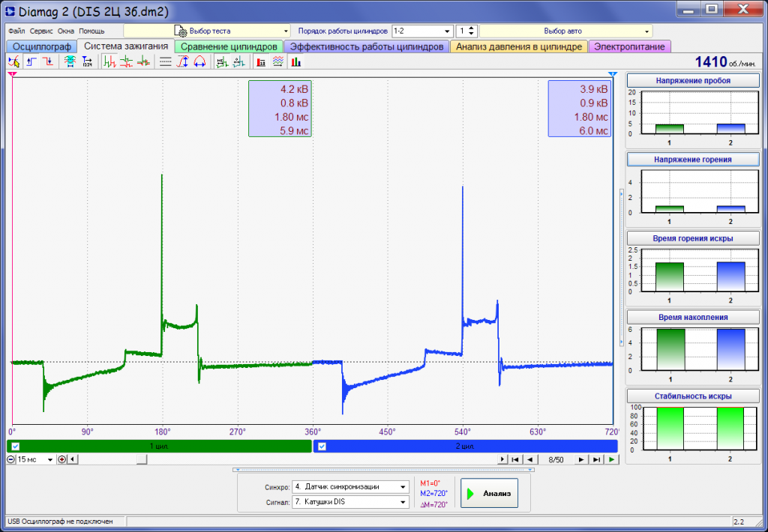Click the colored bar chart histogram icon
768x532 pixels.
coord(295,61)
